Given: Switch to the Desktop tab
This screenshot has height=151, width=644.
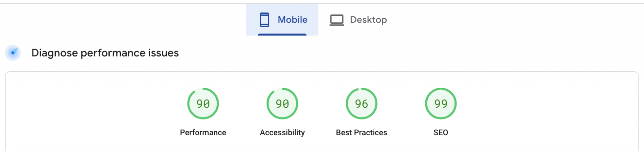Looking at the screenshot, I should tap(358, 20).
